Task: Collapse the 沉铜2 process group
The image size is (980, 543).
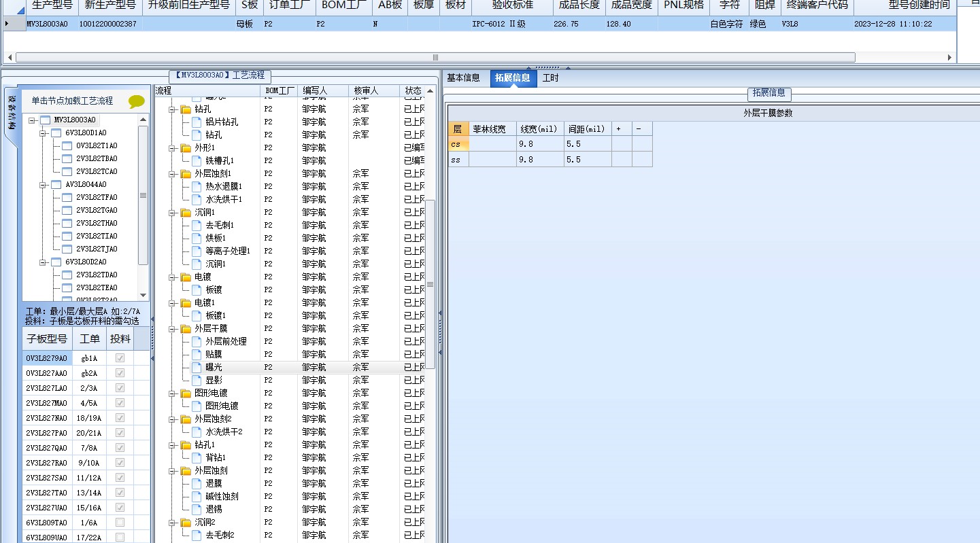Action: pyautogui.click(x=172, y=522)
